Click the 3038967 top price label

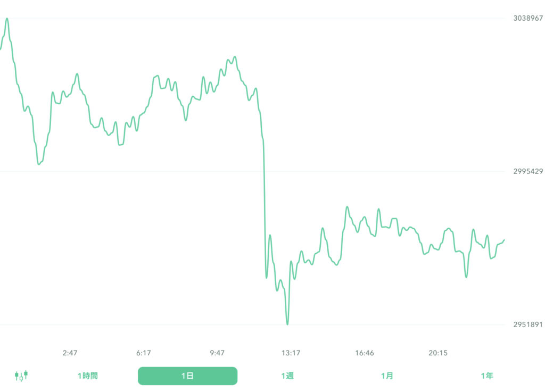click(x=527, y=18)
